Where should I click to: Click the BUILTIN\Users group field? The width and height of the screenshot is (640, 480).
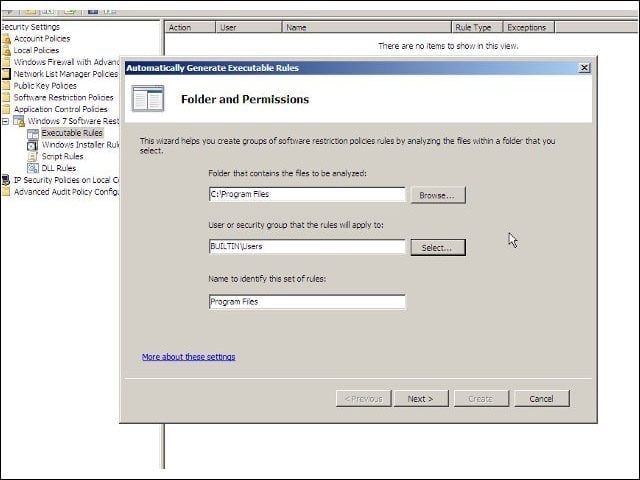click(307, 247)
